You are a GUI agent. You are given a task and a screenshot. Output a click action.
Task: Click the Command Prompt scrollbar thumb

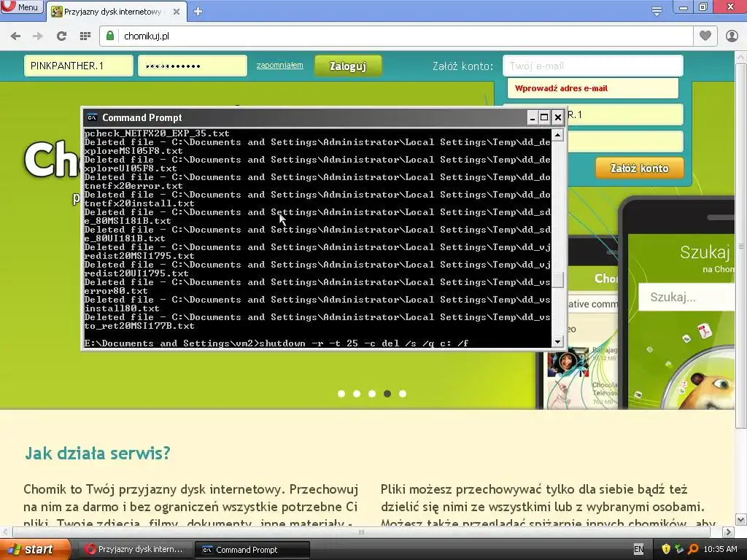(x=557, y=279)
